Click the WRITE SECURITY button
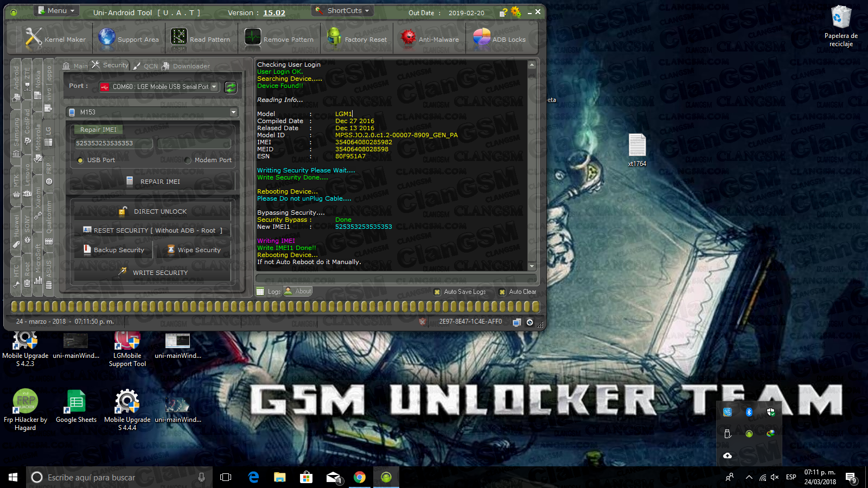 click(152, 273)
